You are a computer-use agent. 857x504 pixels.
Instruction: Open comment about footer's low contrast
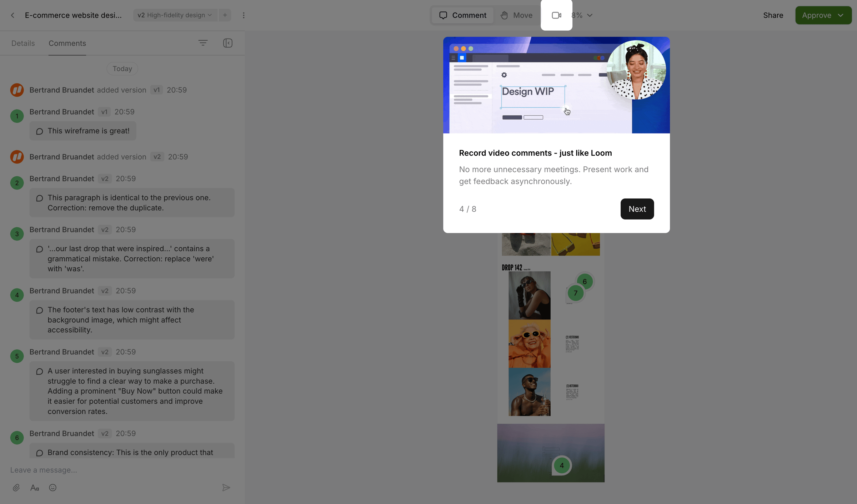[x=132, y=320]
